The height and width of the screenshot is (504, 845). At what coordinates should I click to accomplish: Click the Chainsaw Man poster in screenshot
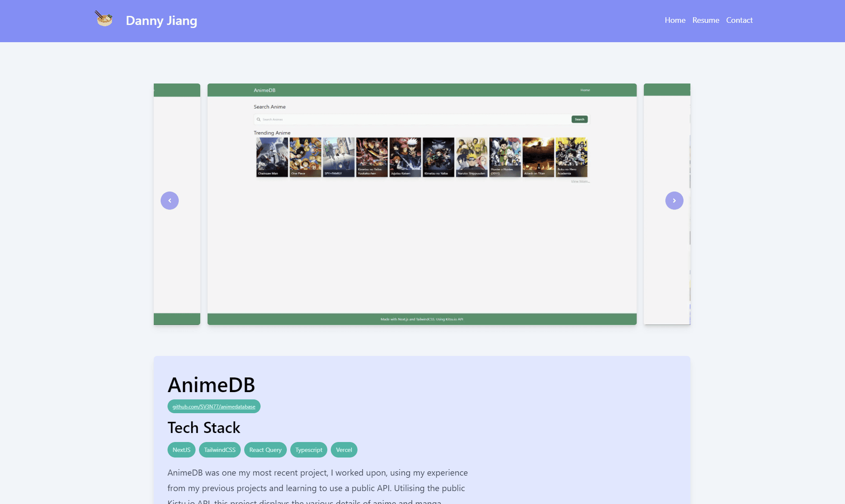[272, 157]
